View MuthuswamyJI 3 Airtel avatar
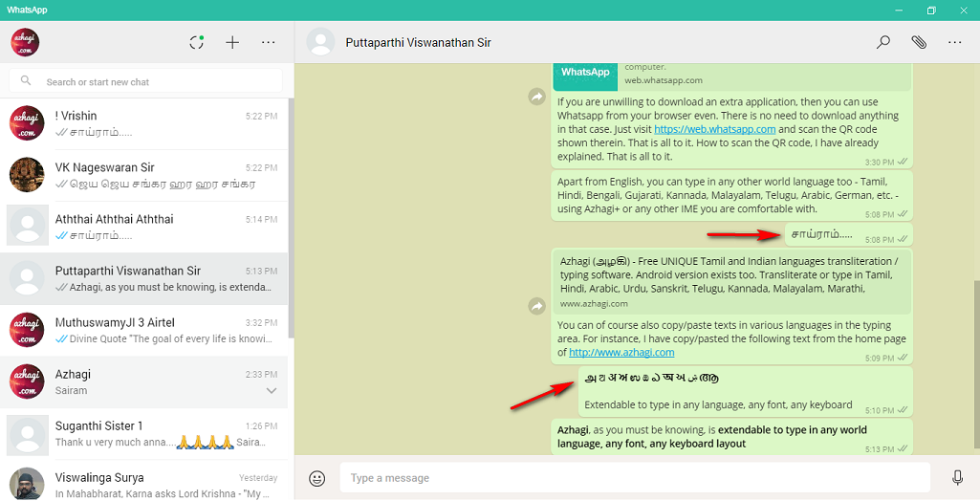Viewport: 980px width, 501px height. pyautogui.click(x=27, y=330)
